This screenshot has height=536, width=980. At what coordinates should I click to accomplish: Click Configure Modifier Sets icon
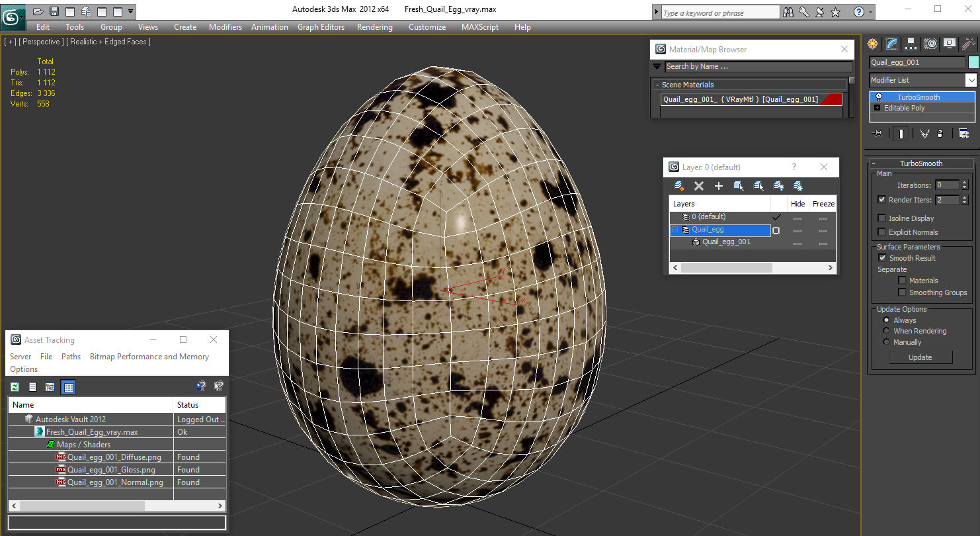(x=963, y=134)
